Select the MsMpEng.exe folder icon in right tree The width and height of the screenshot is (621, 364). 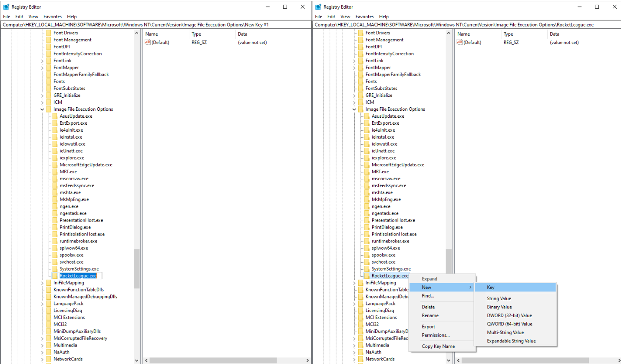pos(367,199)
